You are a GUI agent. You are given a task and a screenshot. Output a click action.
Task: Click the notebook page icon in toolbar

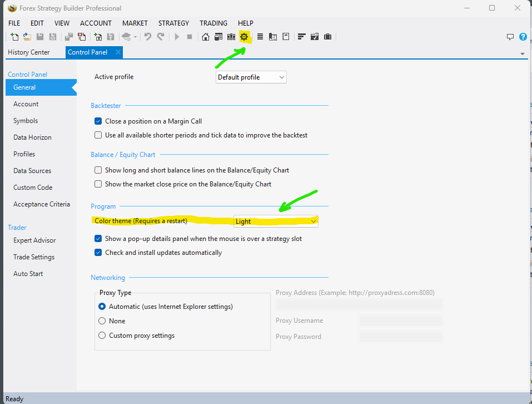(286, 37)
